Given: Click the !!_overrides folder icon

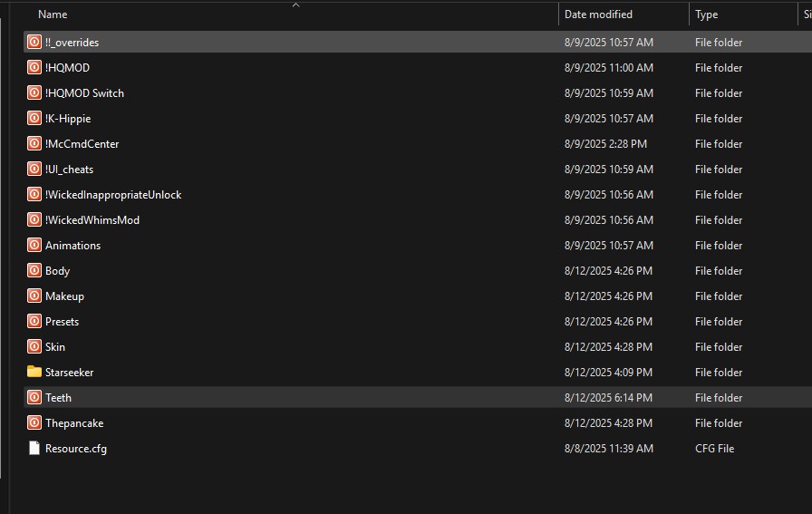Looking at the screenshot, I should point(34,42).
